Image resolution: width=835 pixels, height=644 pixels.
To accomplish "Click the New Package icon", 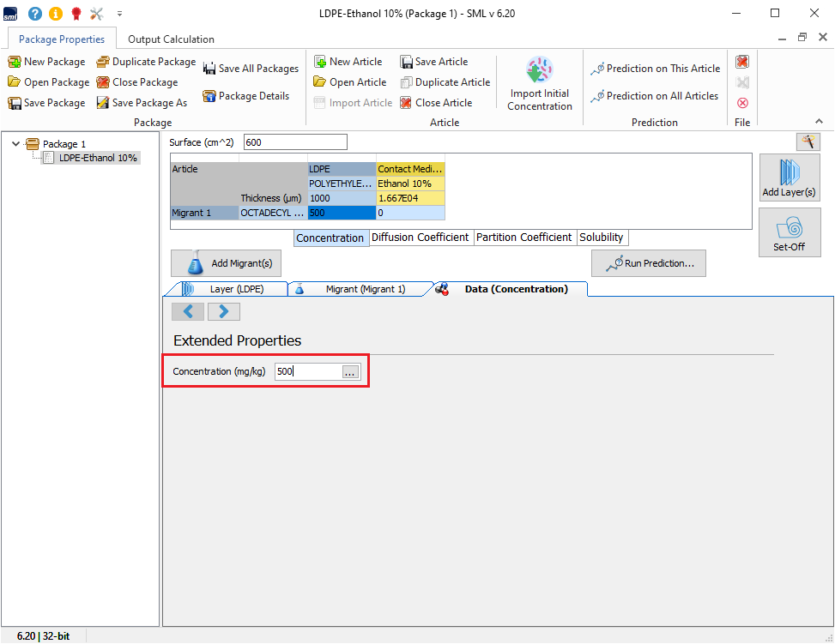I will tap(15, 62).
